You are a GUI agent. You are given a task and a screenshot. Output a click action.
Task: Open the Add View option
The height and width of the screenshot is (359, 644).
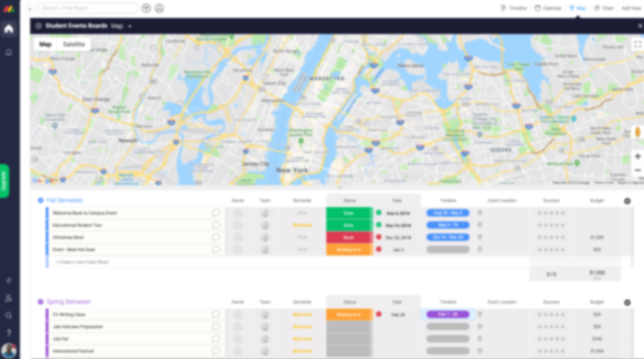631,8
